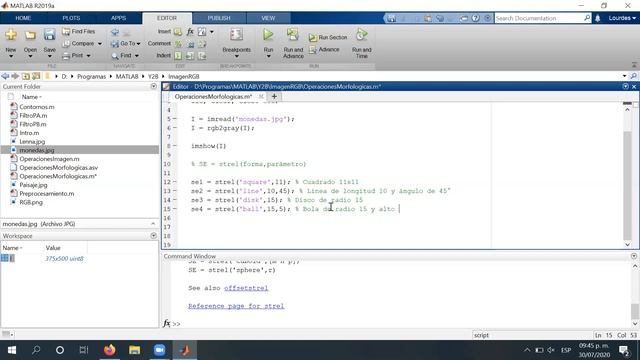Click the Insert section icon
Viewport: 640px width, 360px height.
178,31
